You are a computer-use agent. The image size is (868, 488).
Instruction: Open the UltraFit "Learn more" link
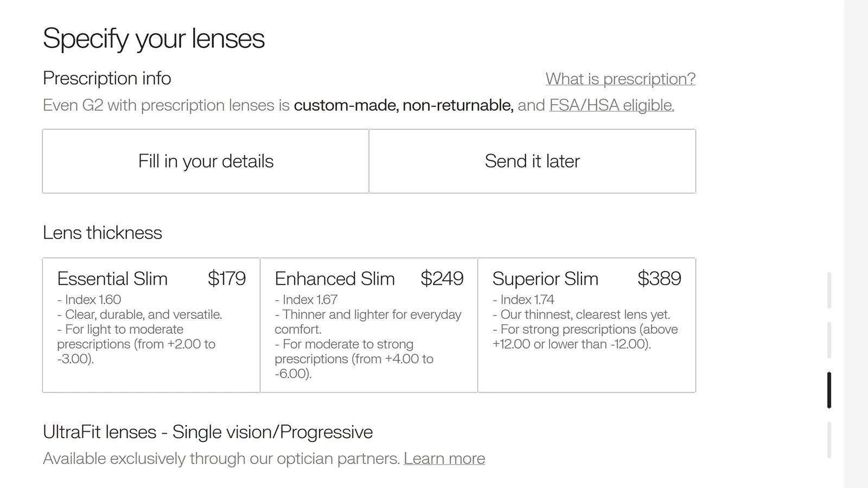[x=444, y=459]
